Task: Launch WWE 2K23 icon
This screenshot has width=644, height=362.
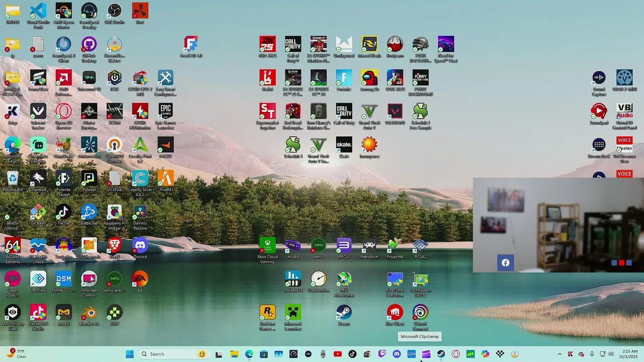Action: click(395, 81)
